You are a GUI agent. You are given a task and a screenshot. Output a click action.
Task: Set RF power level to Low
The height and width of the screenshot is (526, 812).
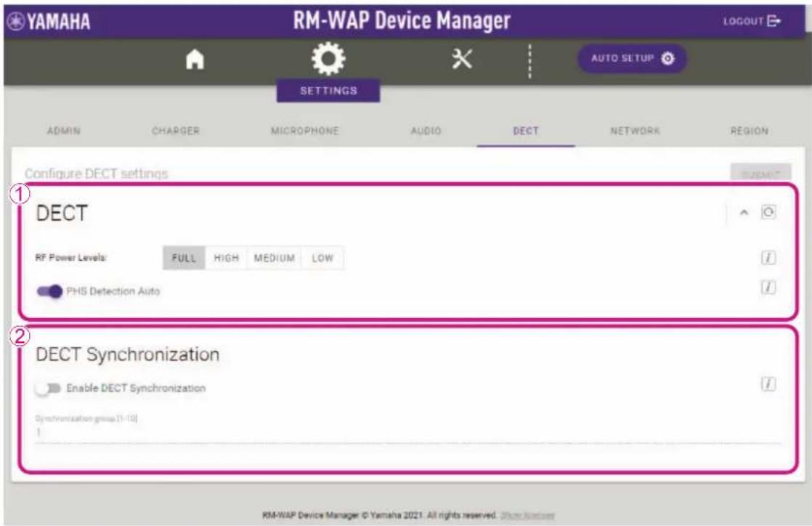(322, 258)
